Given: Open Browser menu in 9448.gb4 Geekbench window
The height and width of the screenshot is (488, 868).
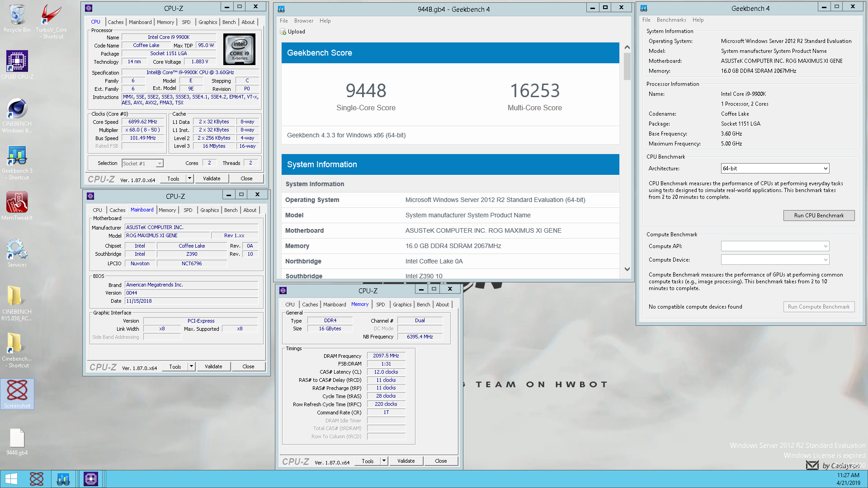Looking at the screenshot, I should pyautogui.click(x=304, y=21).
